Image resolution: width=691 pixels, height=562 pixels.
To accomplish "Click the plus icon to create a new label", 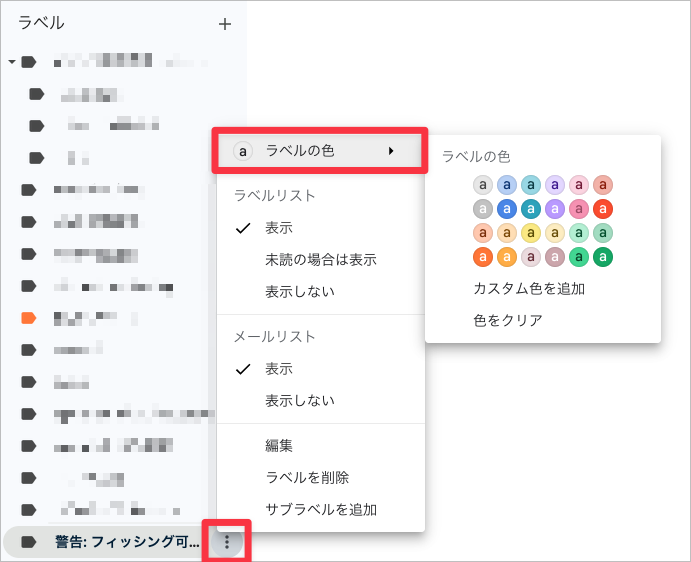I will [x=225, y=24].
